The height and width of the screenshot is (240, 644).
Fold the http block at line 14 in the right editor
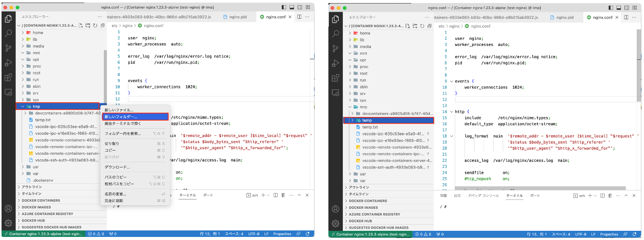pyautogui.click(x=451, y=111)
